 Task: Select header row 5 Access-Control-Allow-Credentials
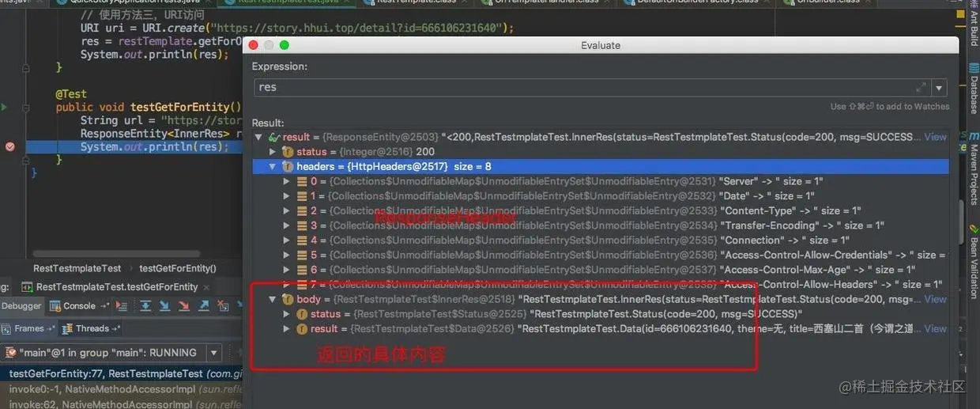click(x=600, y=256)
